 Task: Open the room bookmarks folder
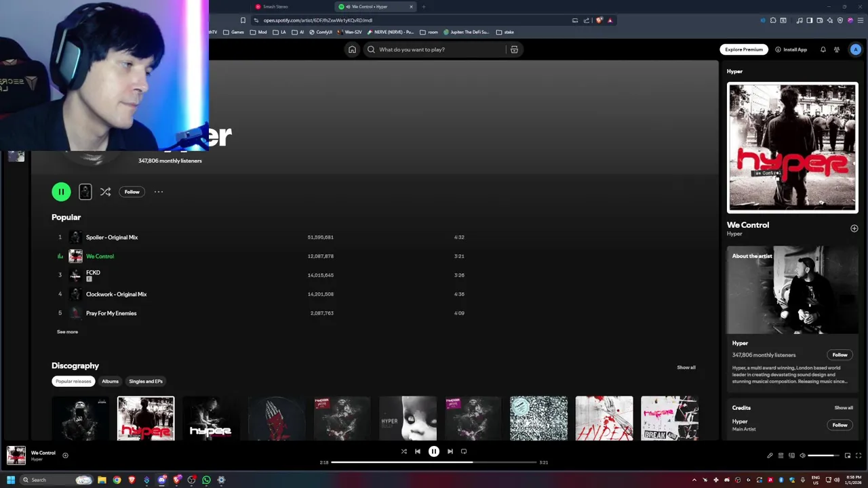click(x=429, y=32)
